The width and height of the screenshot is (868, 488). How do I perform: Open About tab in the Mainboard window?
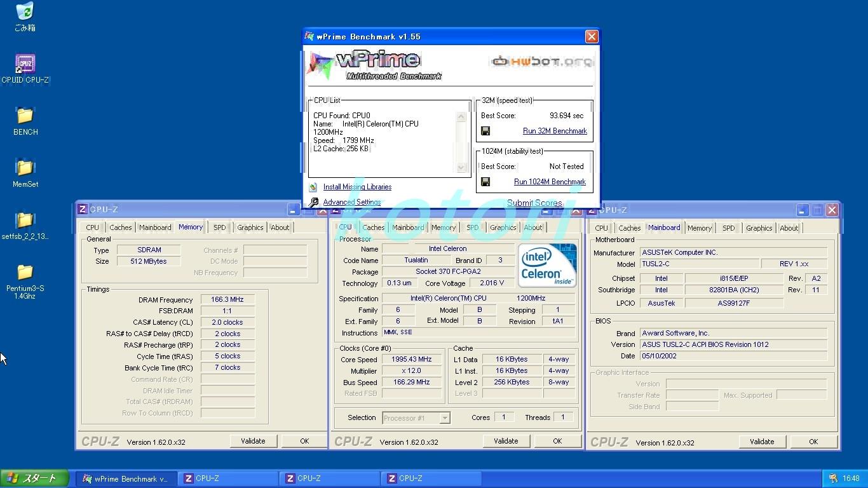[789, 228]
